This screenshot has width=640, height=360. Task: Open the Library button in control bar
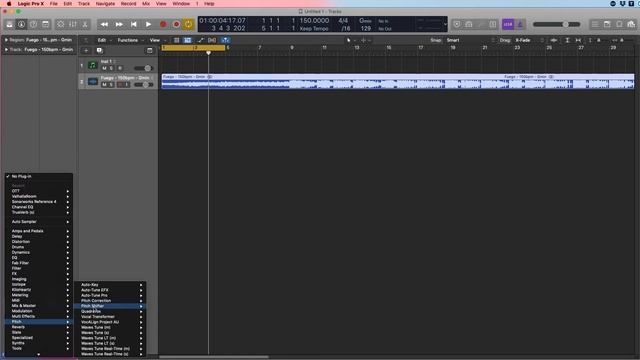(9, 24)
